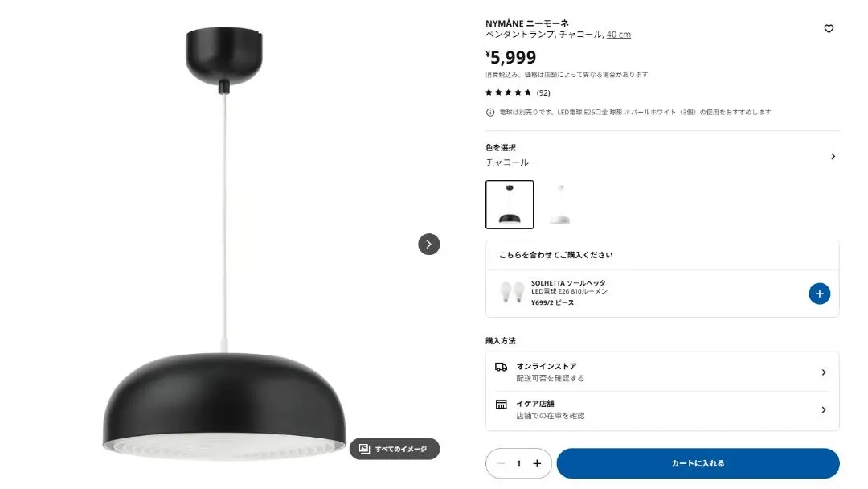Viewport: 868px width, 489px height.
Task: Decrease quantity with the minus stepper
Action: pos(501,463)
